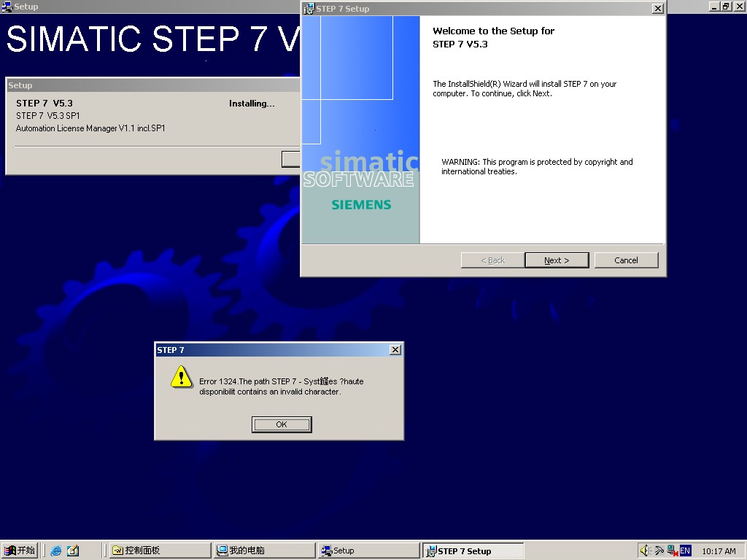Click the partially hidden button in Setup panel
The height and width of the screenshot is (560, 747).
coord(290,159)
